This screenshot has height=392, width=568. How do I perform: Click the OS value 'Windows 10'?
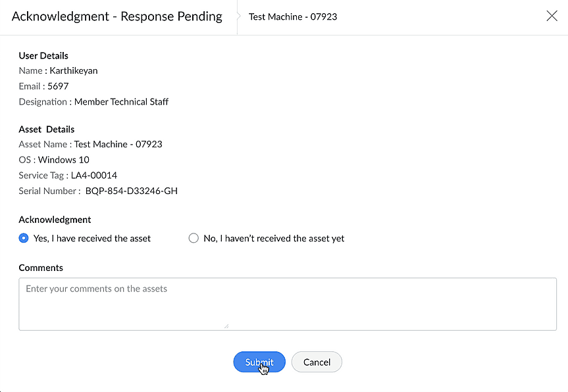(64, 160)
